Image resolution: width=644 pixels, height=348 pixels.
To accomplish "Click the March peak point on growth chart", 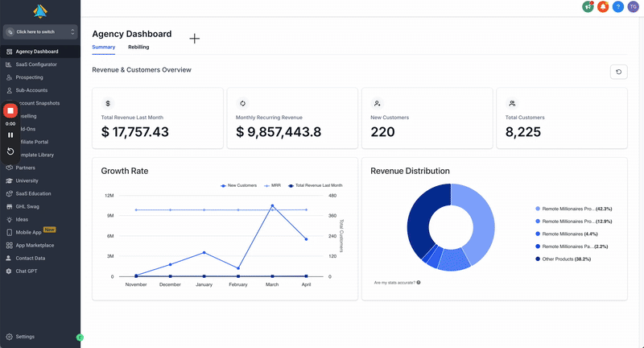I will pos(272,206).
